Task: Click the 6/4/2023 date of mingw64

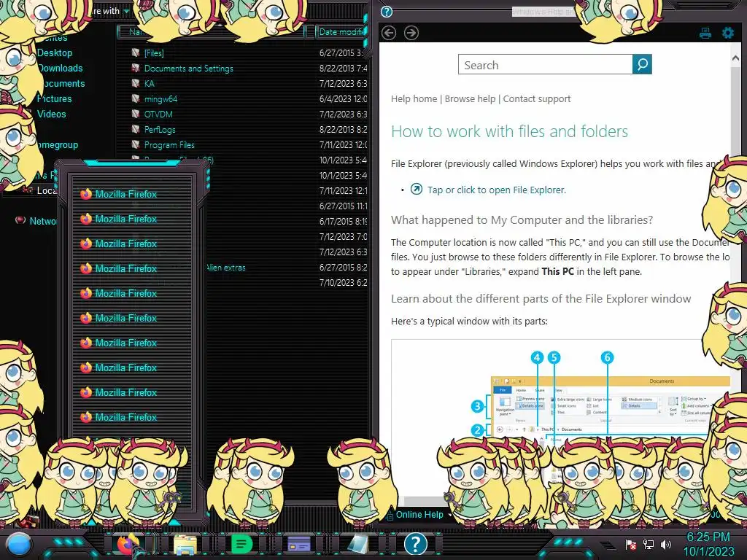Action: pos(343,99)
